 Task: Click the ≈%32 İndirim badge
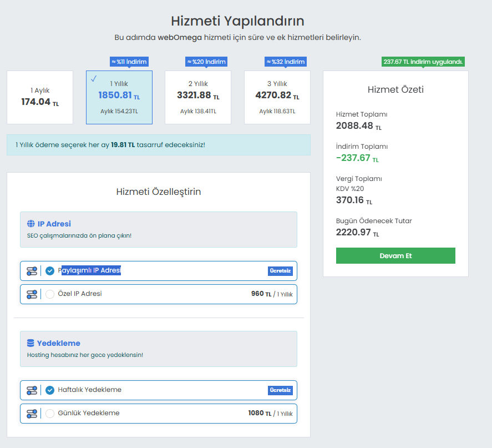(x=286, y=62)
